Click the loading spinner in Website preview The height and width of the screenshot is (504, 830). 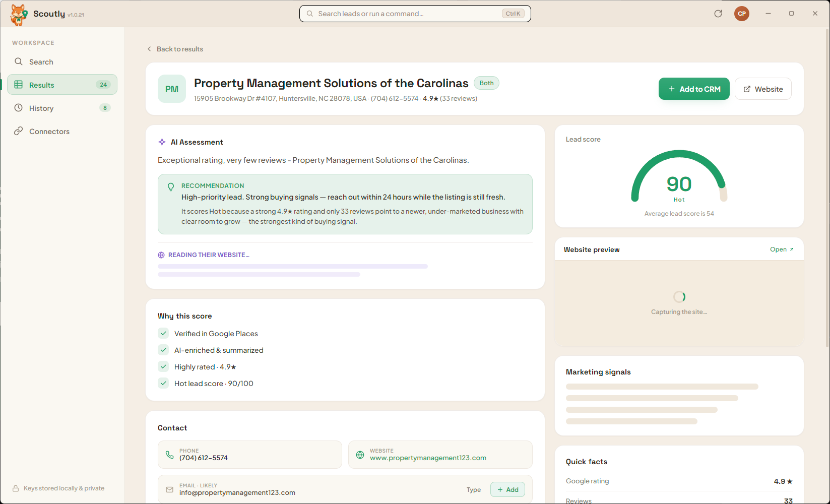point(679,297)
